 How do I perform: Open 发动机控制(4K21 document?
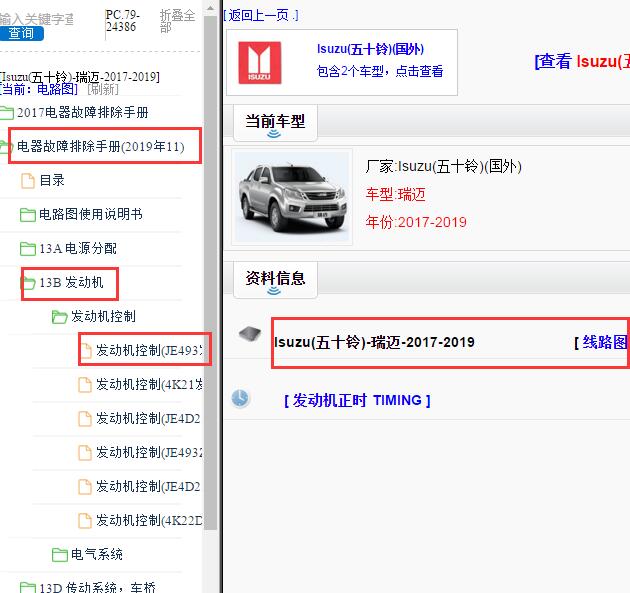[149, 384]
